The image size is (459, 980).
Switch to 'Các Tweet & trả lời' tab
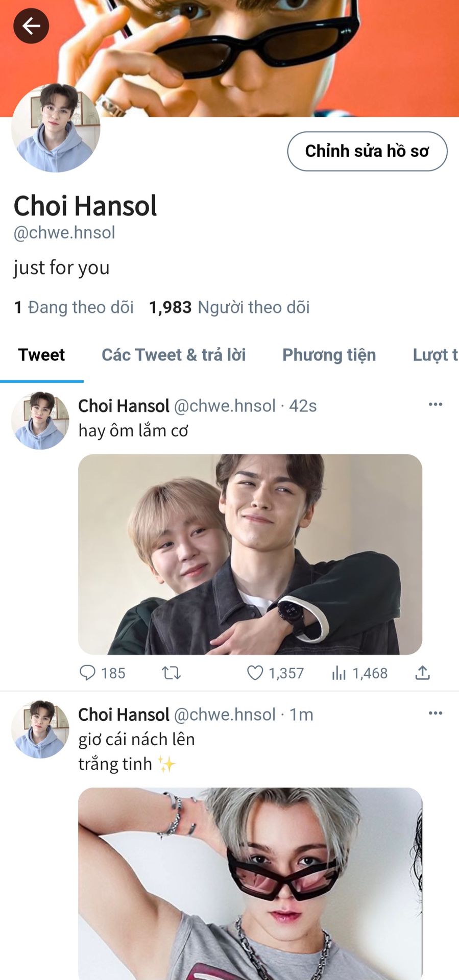[x=174, y=355]
